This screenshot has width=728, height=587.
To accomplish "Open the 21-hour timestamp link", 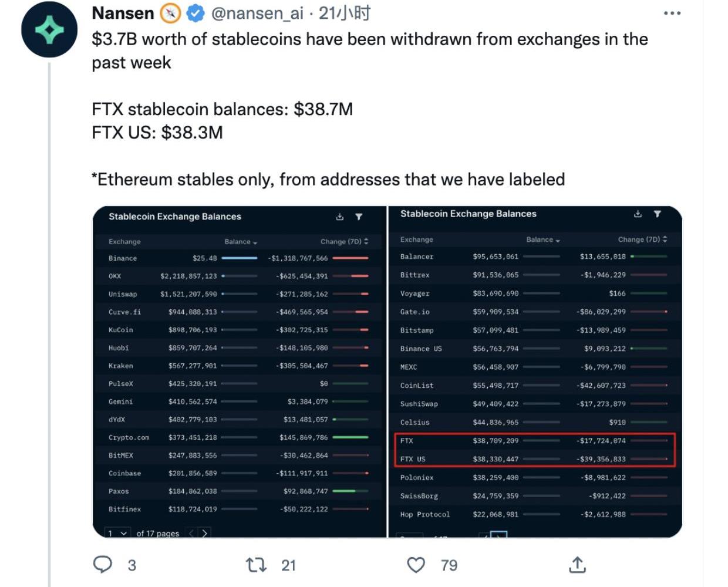I will (x=345, y=13).
